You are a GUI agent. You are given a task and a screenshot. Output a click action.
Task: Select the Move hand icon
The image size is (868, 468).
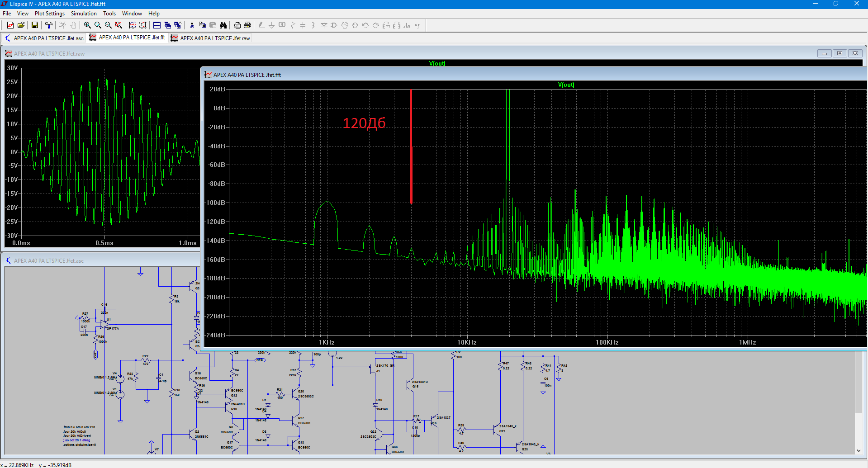coord(345,25)
